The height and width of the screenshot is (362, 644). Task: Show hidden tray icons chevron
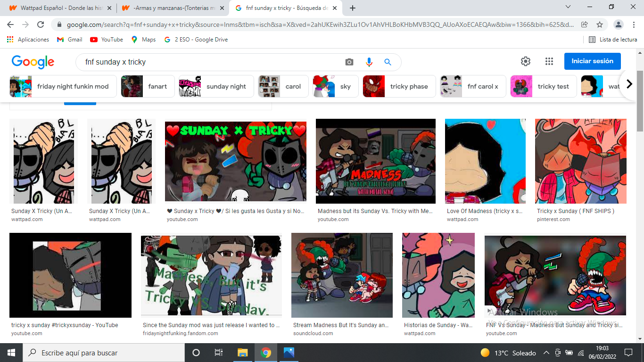tap(546, 353)
